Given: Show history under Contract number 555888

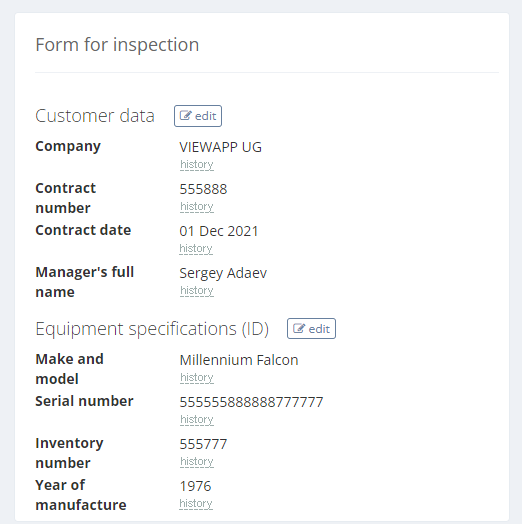Looking at the screenshot, I should pyautogui.click(x=197, y=207).
